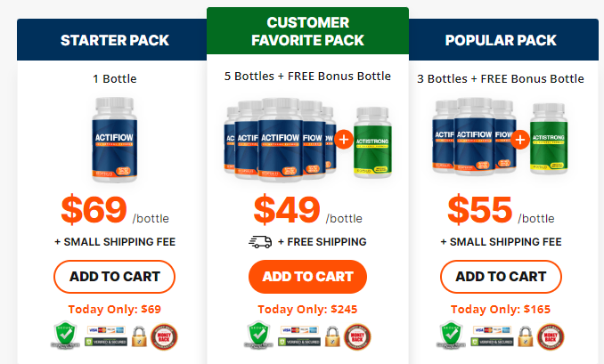Click the Money Back seal in Customer Favorite Pack
Image resolution: width=604 pixels, height=364 pixels.
358,336
